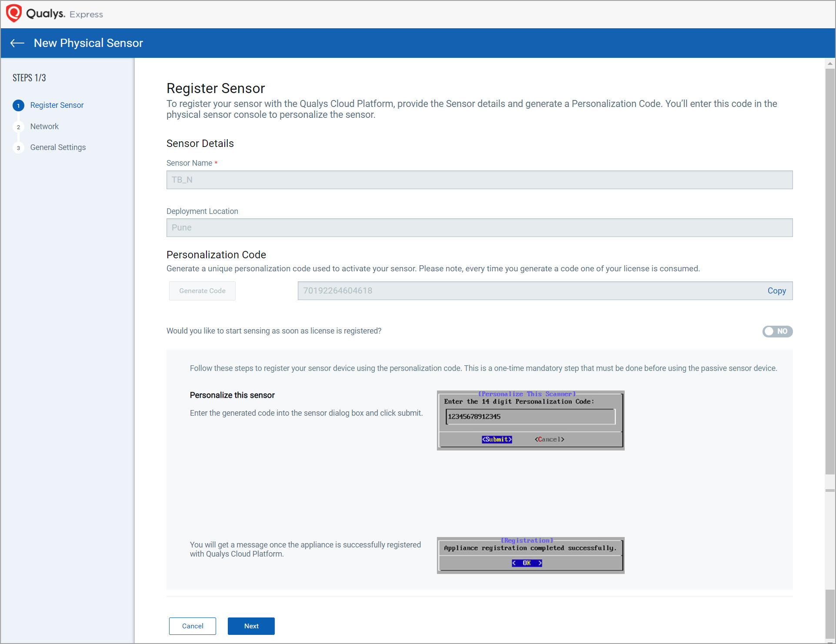Click Sensor Name input field

click(x=479, y=180)
